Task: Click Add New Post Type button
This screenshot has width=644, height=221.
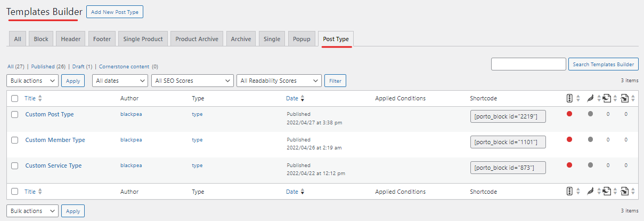Action: [x=115, y=11]
